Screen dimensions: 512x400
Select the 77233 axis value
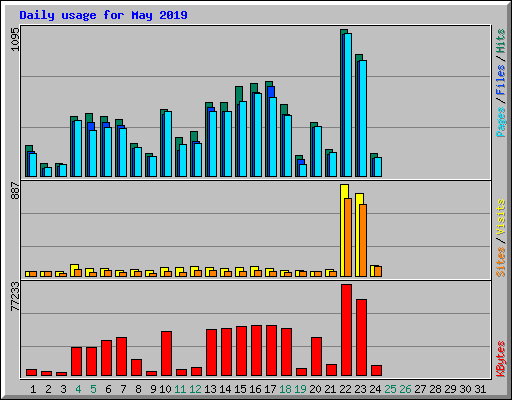[x=15, y=296]
